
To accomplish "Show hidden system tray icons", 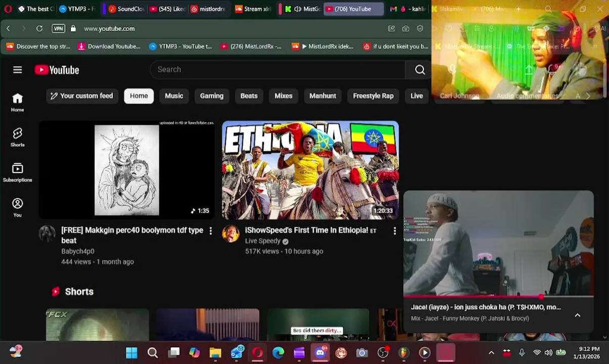I will 491,353.
